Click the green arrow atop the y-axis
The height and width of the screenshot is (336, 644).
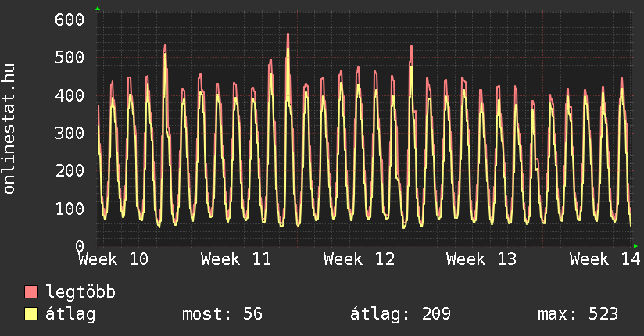click(98, 9)
